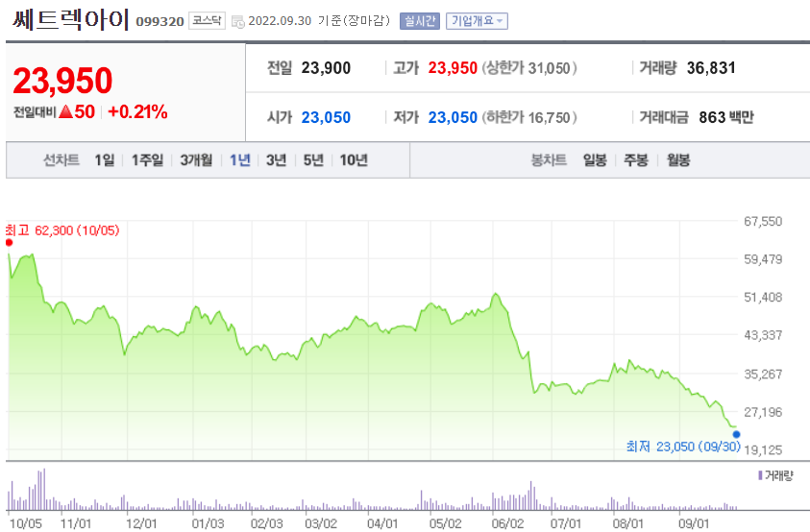The width and height of the screenshot is (810, 532).
Task: Switch chart to 3개월 range
Action: point(196,160)
